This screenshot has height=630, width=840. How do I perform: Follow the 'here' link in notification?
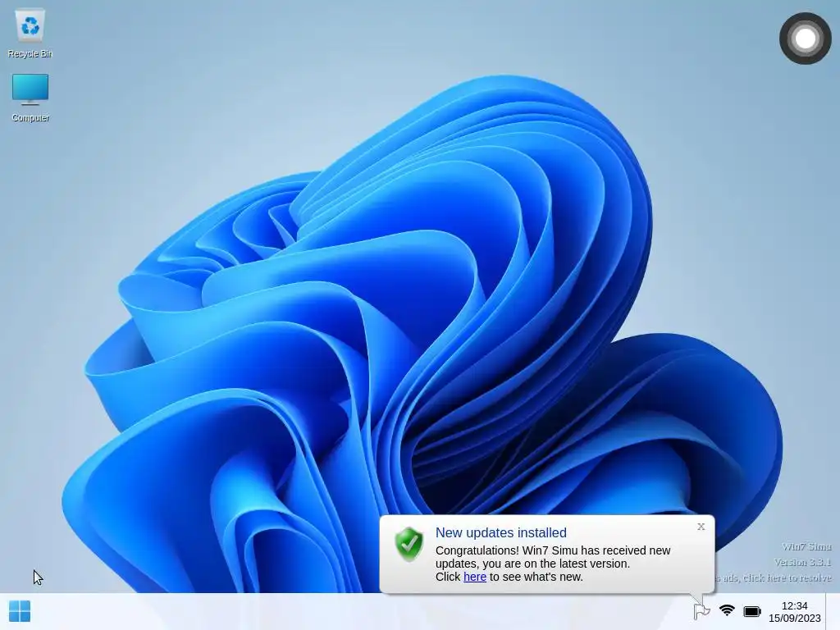[475, 577]
